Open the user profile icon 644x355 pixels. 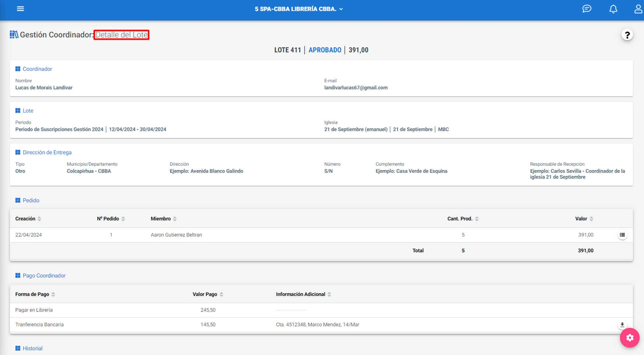(638, 9)
